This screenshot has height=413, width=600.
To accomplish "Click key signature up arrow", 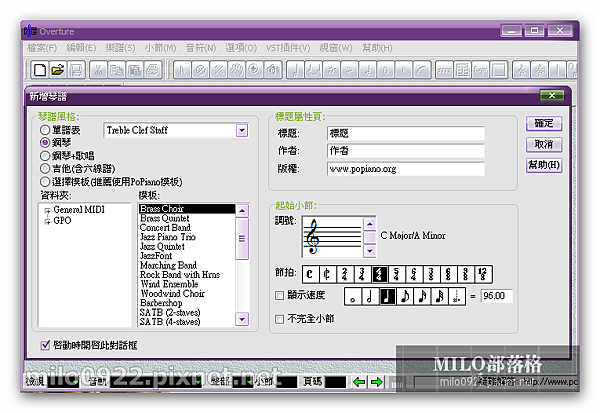I will [x=370, y=224].
